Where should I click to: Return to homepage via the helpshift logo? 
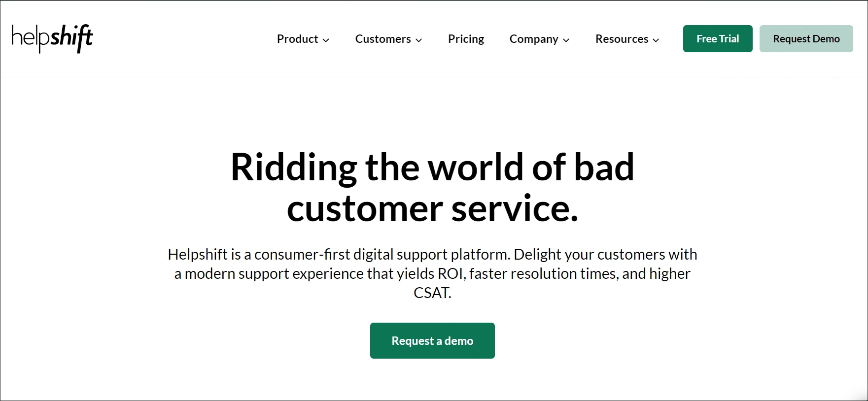pyautogui.click(x=52, y=38)
